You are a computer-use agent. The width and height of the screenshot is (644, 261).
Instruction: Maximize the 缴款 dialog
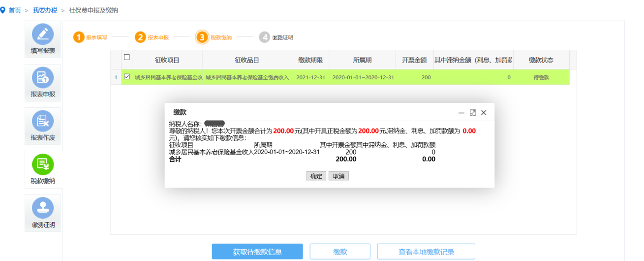click(473, 113)
